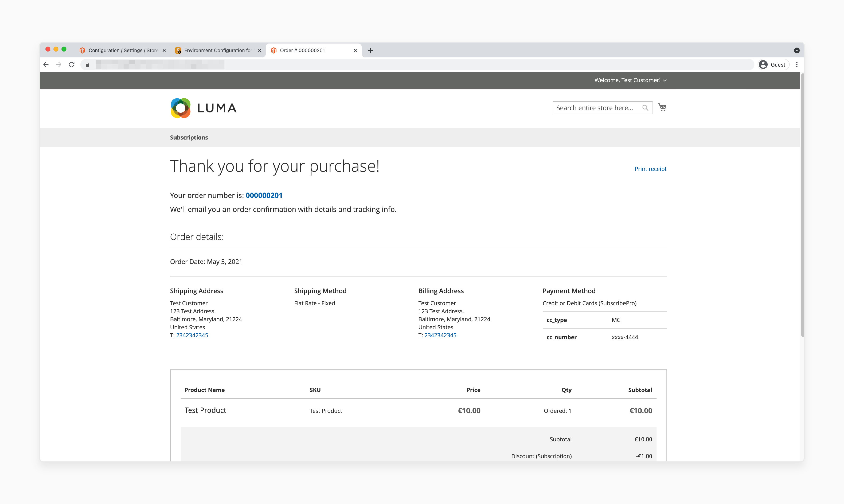The width and height of the screenshot is (844, 504).
Task: Click the browser back arrow
Action: click(x=46, y=64)
